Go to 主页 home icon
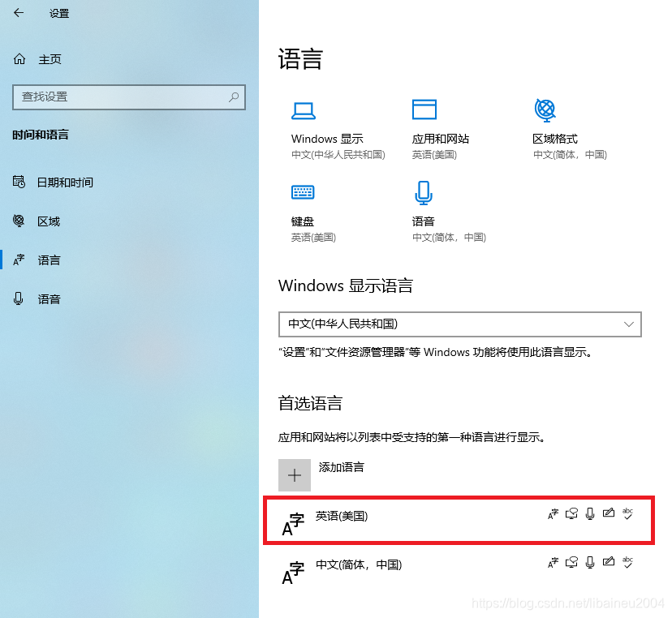Image resolution: width=672 pixels, height=618 pixels. 19,59
